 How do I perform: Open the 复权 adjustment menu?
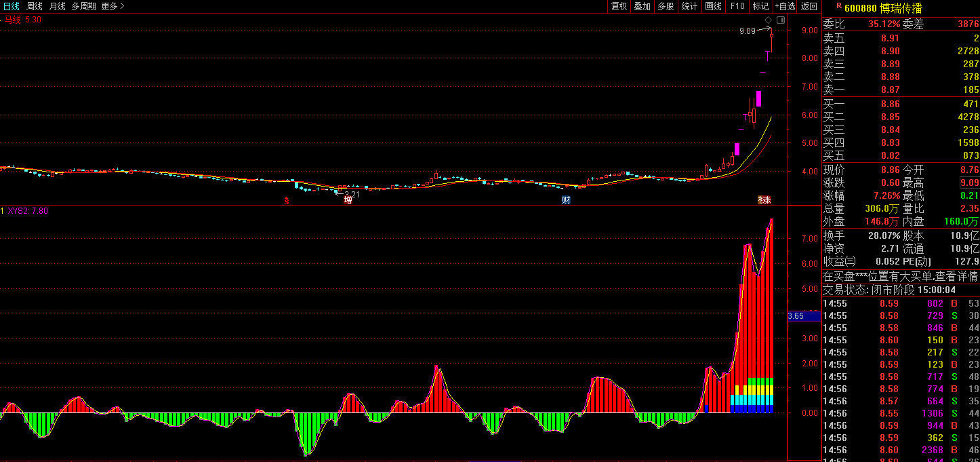tap(619, 6)
